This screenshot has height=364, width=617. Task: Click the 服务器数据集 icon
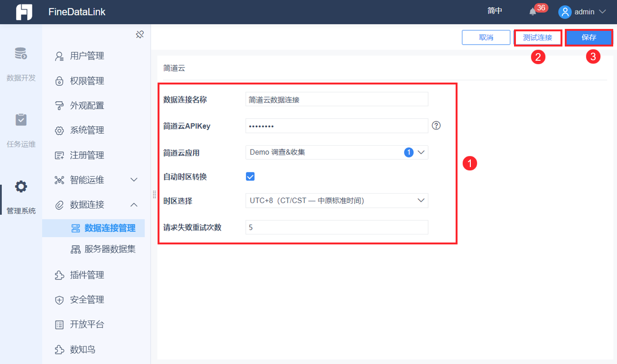point(75,249)
